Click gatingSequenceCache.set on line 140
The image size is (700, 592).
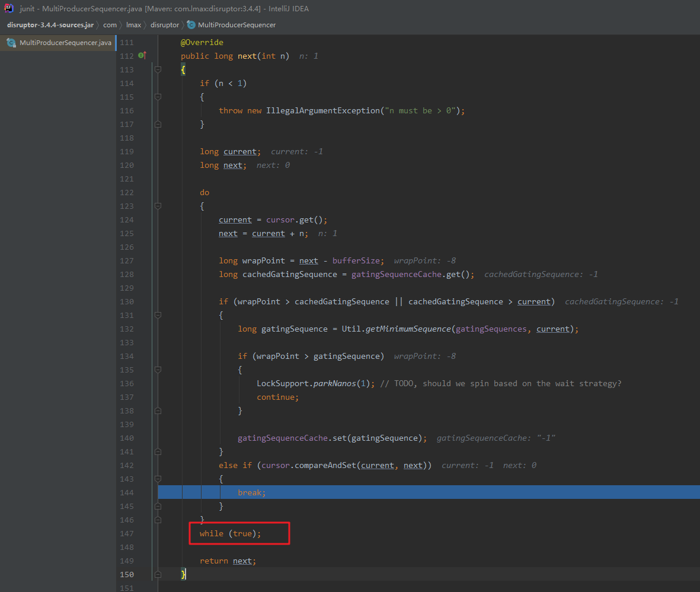[292, 438]
